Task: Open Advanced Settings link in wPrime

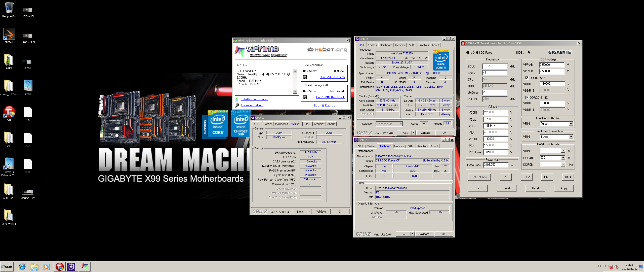Action: point(252,105)
